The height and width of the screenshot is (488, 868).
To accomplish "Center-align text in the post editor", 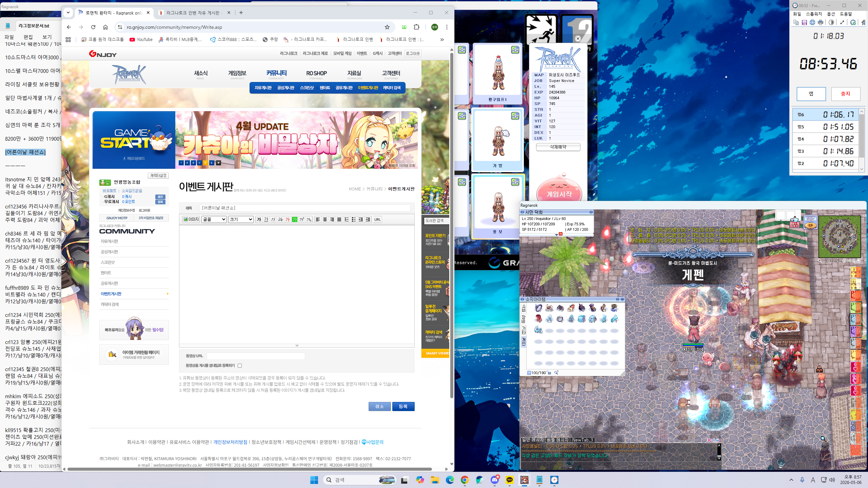I will pos(325,219).
